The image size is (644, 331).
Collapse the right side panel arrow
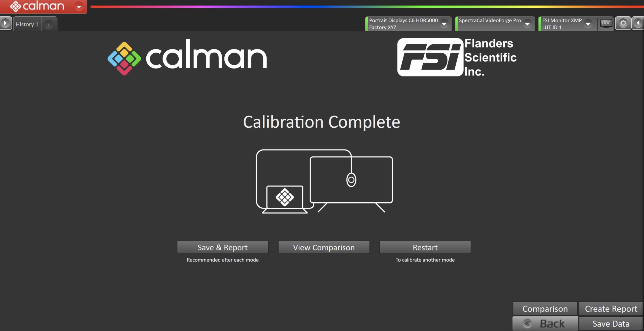(x=638, y=23)
